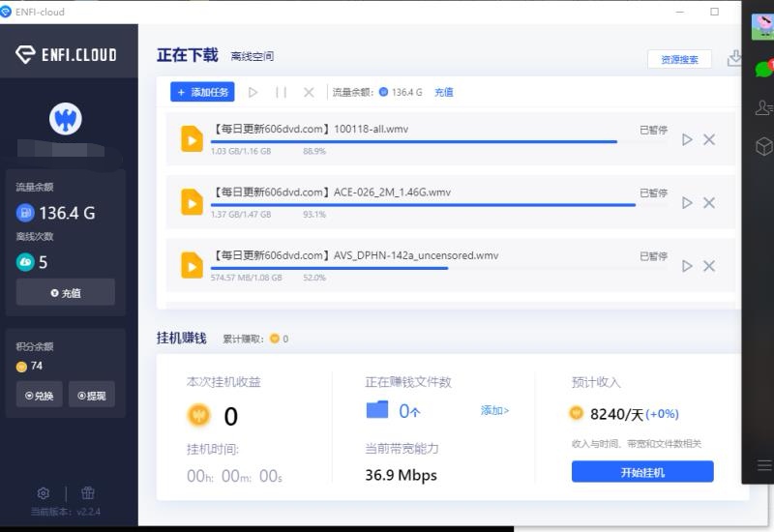Viewport: 774px width, 532px height.
Task: Click video file icon of 100118-all.wmv
Action: point(192,139)
